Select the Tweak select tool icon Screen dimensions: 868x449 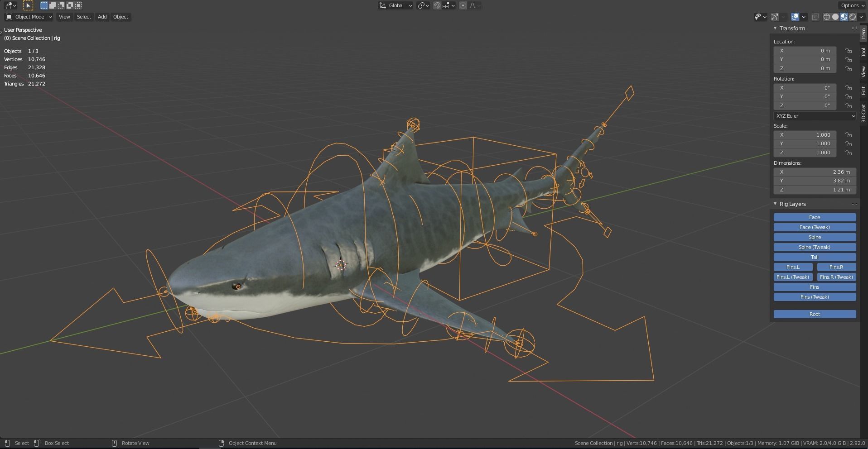tap(28, 5)
